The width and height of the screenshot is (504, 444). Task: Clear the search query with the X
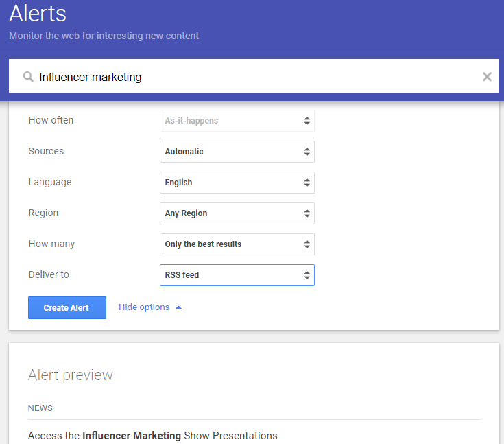pyautogui.click(x=487, y=77)
